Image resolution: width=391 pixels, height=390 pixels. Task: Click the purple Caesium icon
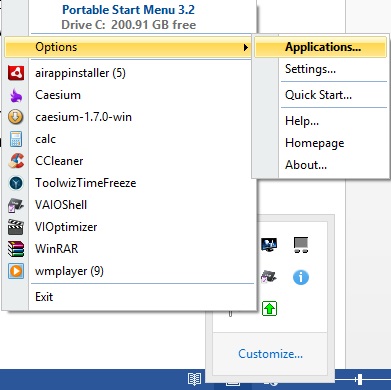pos(16,95)
